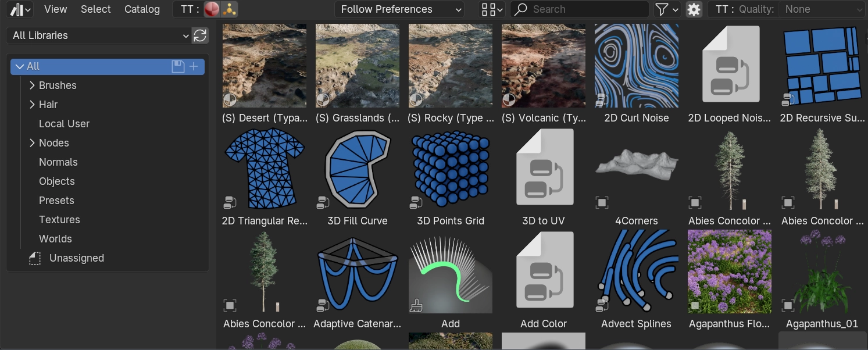This screenshot has width=868, height=350.
Task: Select the Add Color node asset icon
Action: (544, 271)
